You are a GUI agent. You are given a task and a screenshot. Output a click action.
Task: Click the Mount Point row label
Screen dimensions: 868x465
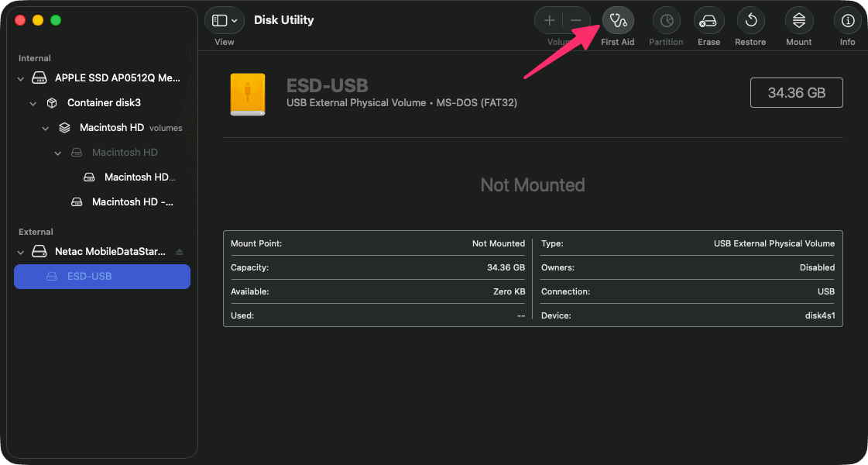(256, 243)
